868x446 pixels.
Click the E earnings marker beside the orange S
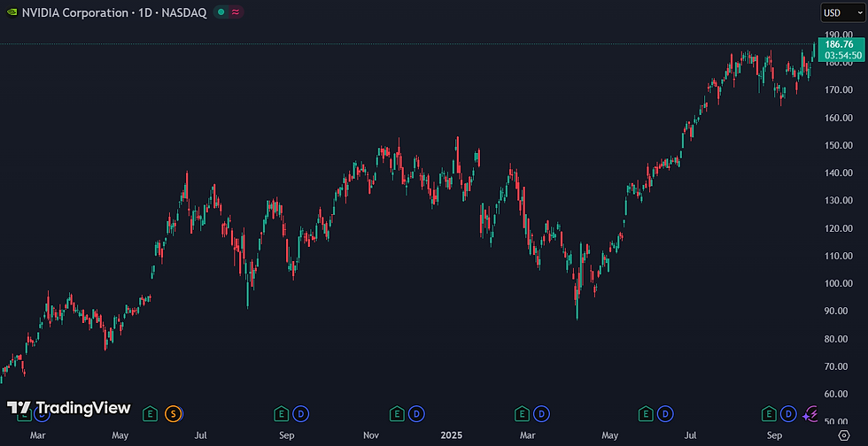(x=150, y=412)
